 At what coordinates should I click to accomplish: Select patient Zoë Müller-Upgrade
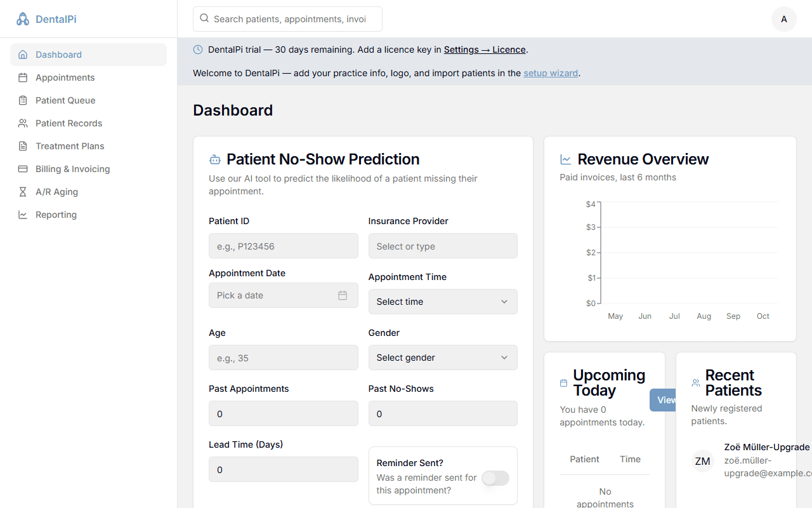click(767, 447)
